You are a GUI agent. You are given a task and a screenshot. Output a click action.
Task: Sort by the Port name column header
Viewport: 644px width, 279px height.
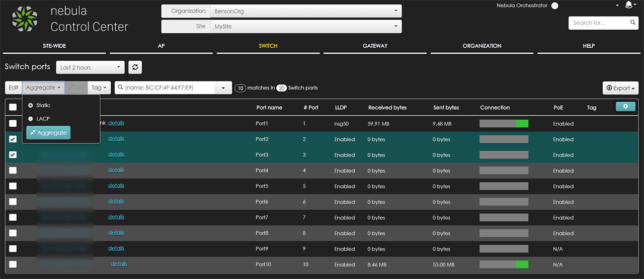click(269, 108)
